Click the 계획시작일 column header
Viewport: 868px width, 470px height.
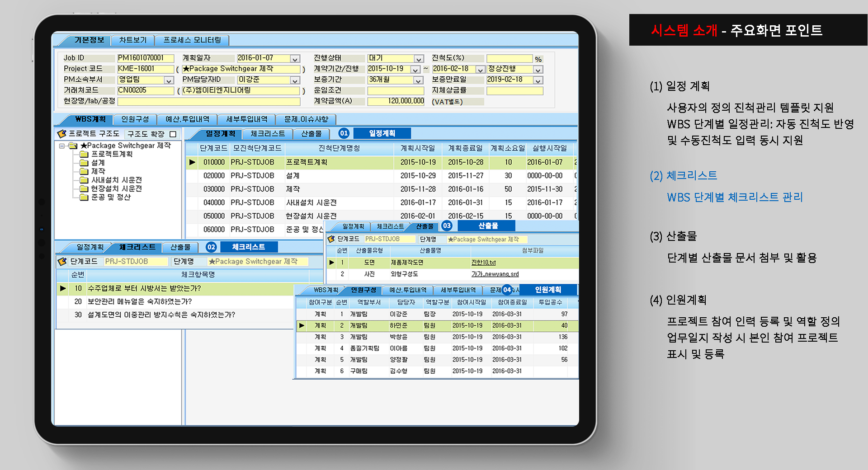(x=418, y=148)
